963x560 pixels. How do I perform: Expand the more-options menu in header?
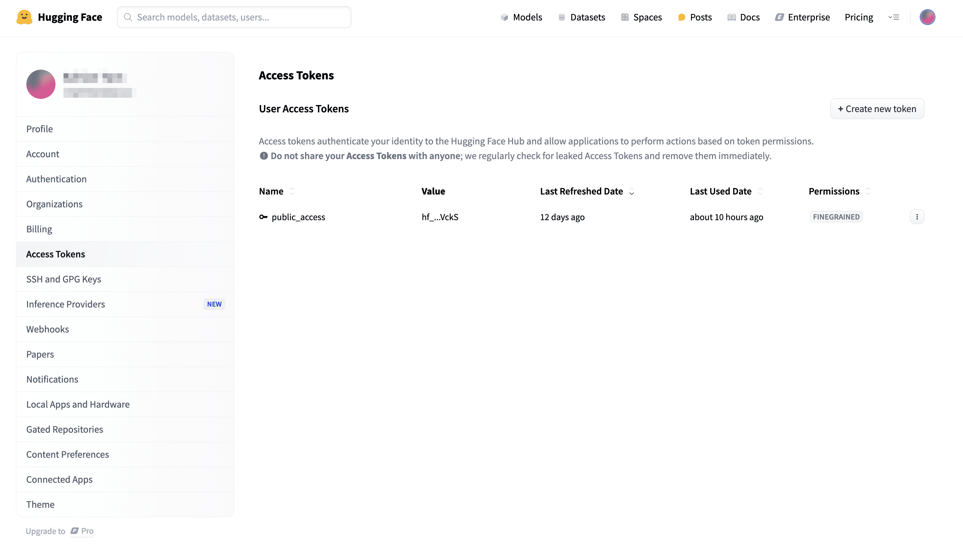coord(893,17)
